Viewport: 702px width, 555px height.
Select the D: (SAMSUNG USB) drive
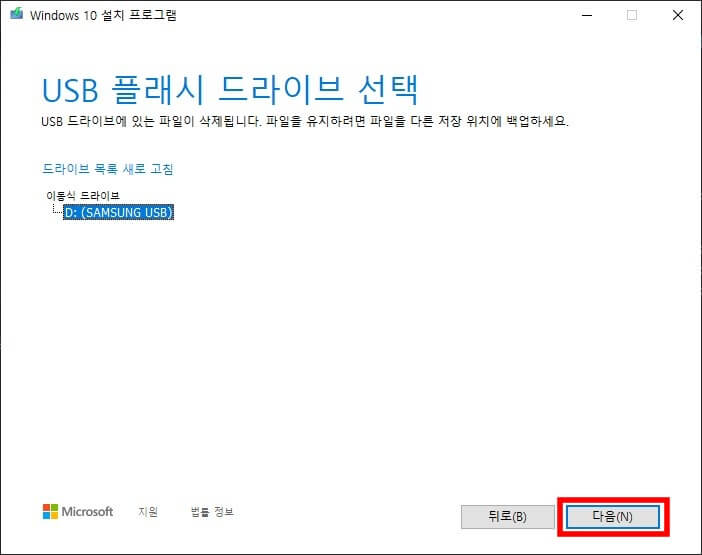pyautogui.click(x=119, y=212)
